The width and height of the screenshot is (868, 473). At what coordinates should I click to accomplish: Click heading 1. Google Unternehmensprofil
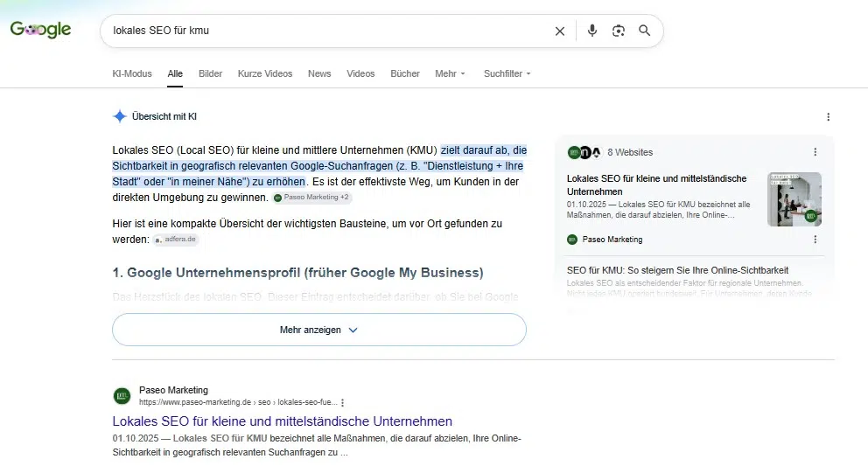tap(297, 273)
